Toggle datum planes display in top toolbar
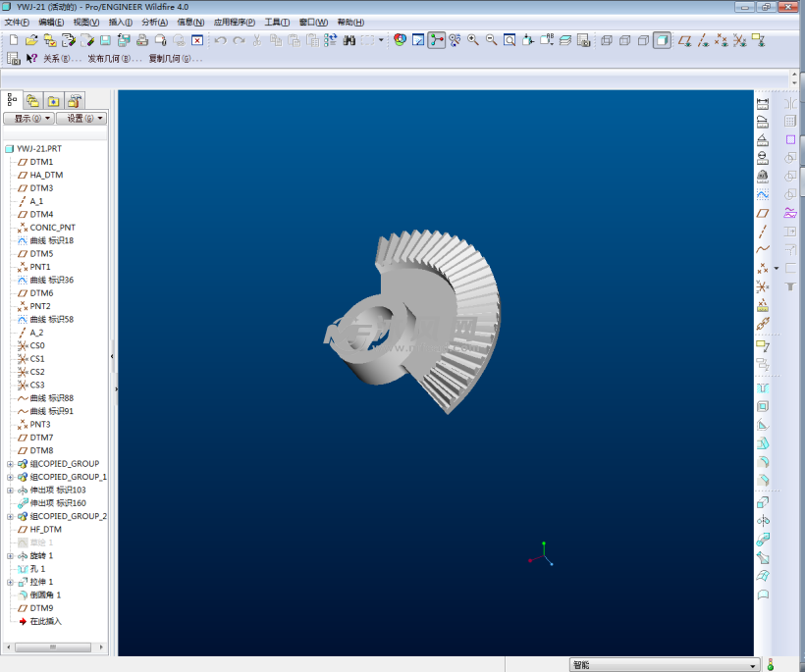The height and width of the screenshot is (672, 805). (685, 40)
